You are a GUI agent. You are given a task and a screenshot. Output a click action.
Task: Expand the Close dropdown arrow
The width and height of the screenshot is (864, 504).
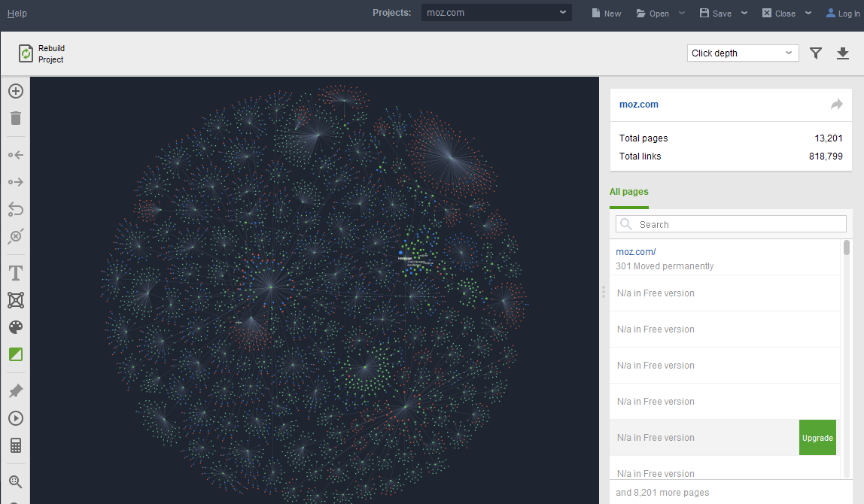pyautogui.click(x=808, y=13)
